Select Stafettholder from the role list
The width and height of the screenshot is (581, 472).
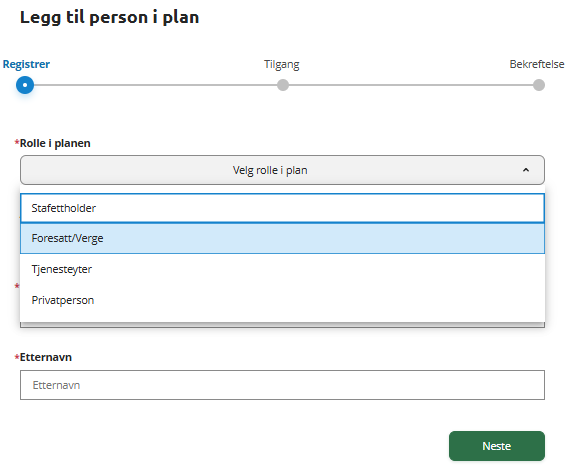point(282,208)
